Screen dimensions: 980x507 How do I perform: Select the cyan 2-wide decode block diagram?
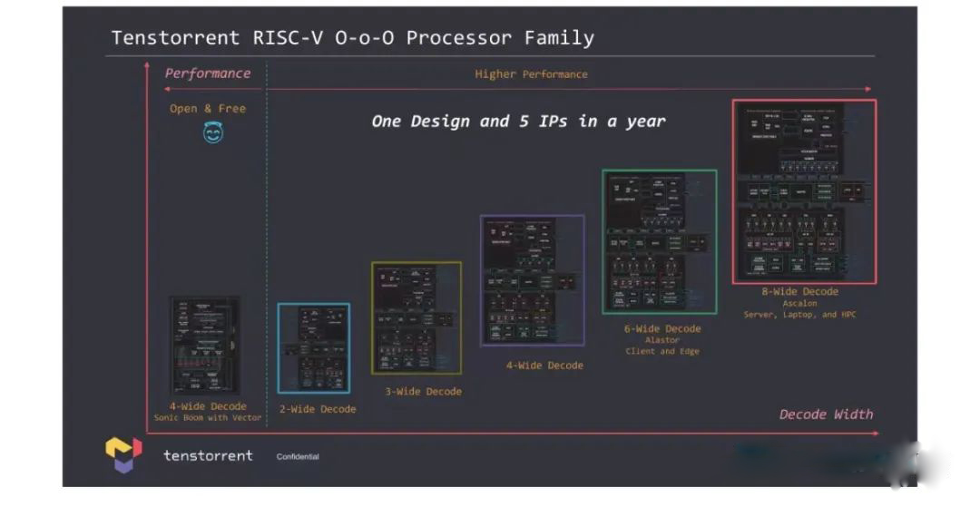pyautogui.click(x=314, y=348)
